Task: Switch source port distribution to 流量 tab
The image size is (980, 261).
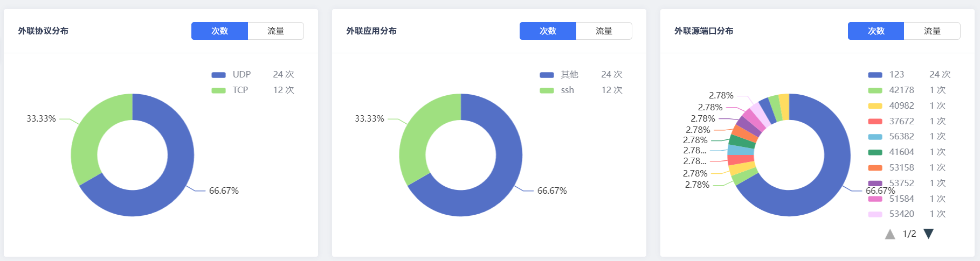Action: pyautogui.click(x=932, y=31)
